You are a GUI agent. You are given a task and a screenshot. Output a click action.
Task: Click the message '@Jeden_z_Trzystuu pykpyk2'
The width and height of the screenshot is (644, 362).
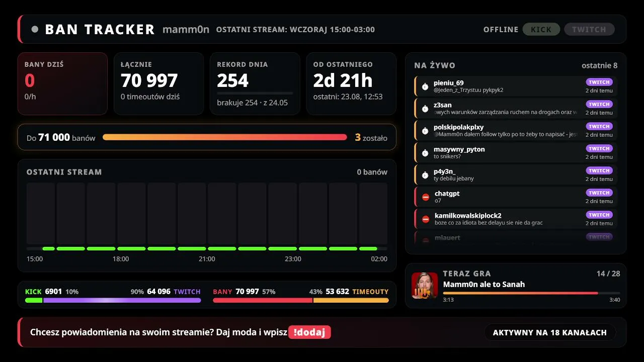468,90
